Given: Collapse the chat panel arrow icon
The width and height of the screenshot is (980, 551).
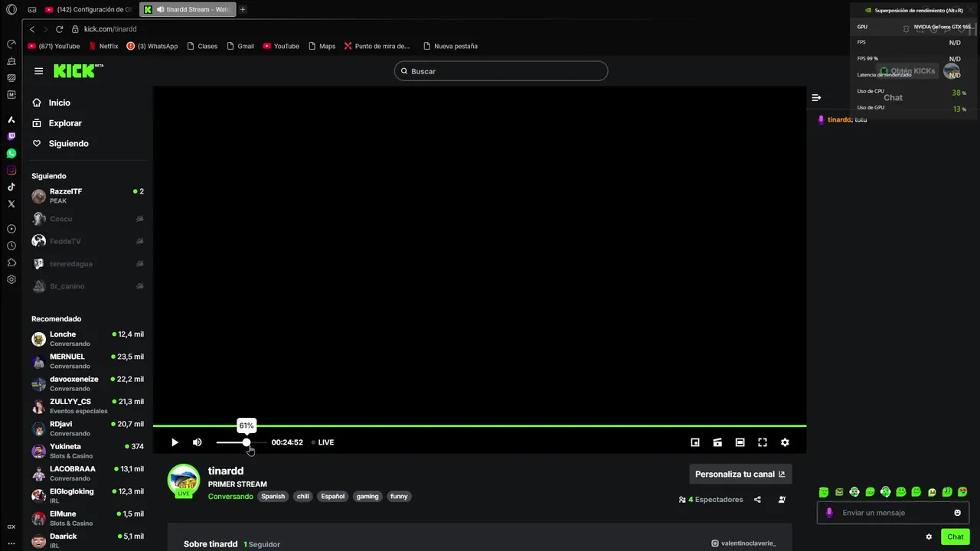Looking at the screenshot, I should click(x=816, y=97).
